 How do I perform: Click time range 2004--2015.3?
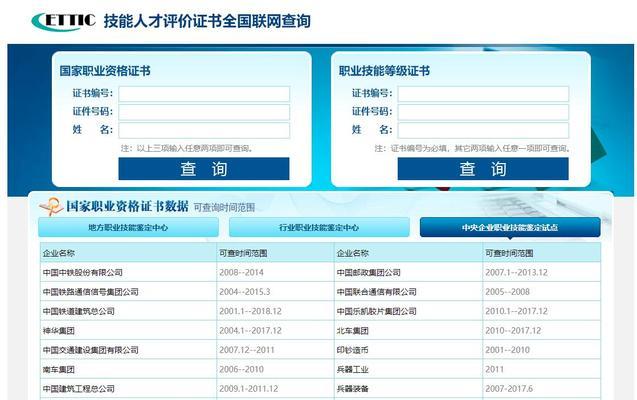tap(245, 292)
